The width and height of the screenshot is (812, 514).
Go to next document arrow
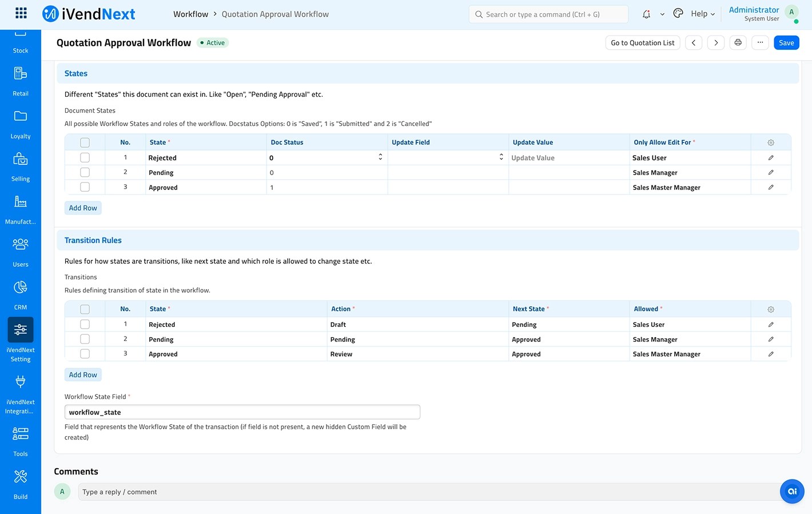716,43
